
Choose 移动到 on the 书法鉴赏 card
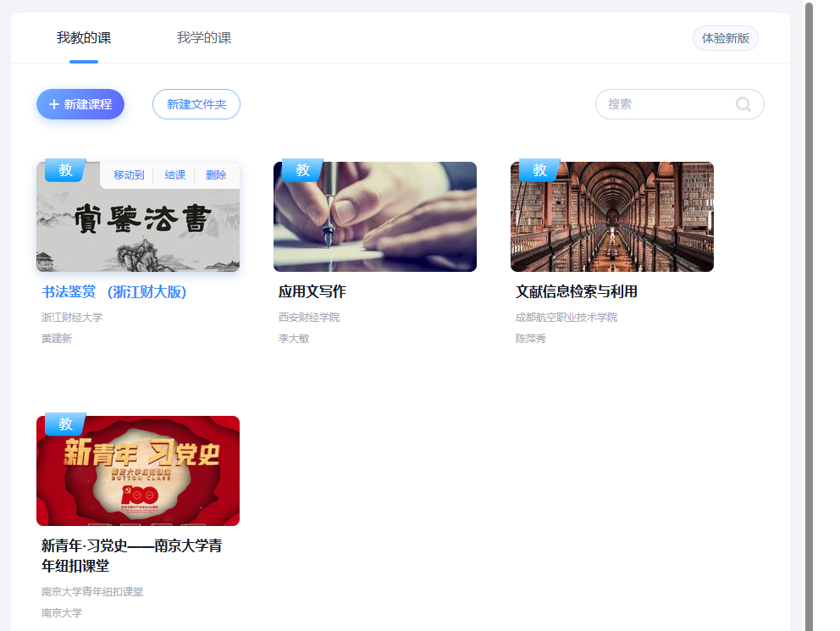129,175
